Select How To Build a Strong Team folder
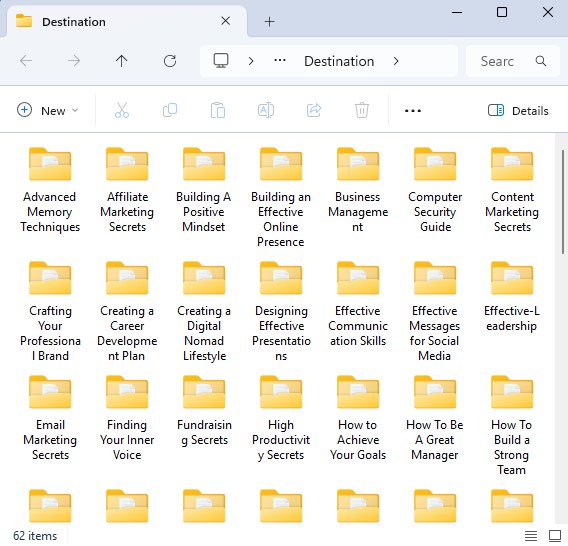The width and height of the screenshot is (568, 546). point(512,426)
